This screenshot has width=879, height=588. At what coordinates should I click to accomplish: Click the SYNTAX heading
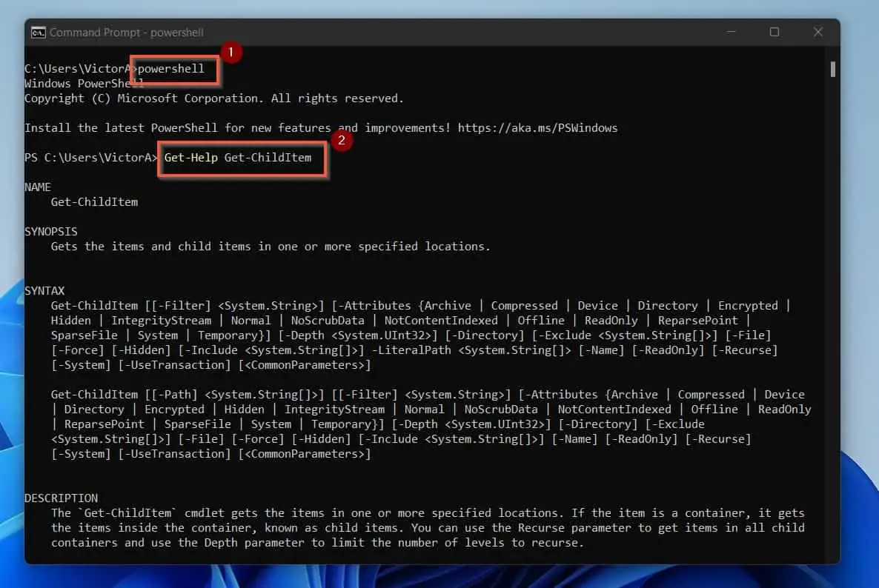point(44,291)
